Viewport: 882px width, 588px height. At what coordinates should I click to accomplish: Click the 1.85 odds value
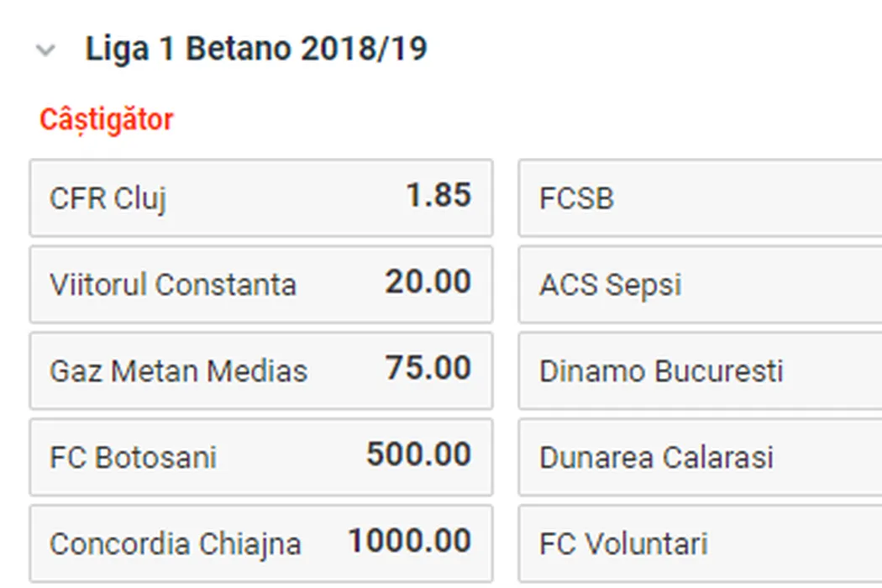pyautogui.click(x=438, y=197)
